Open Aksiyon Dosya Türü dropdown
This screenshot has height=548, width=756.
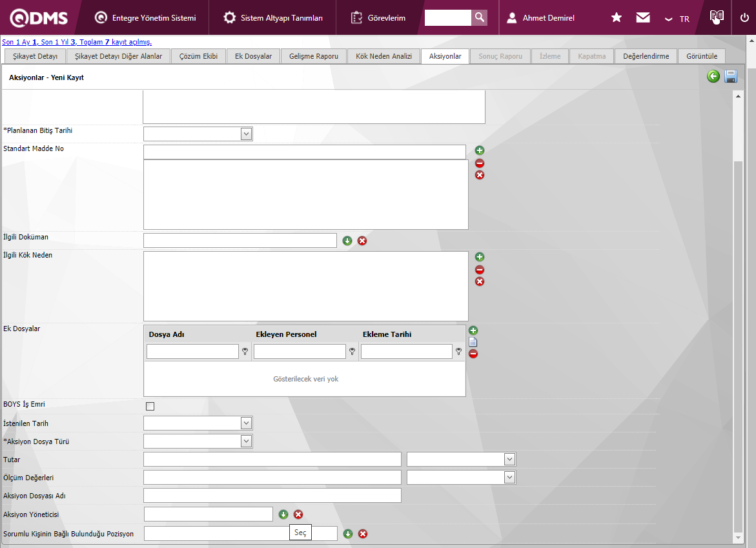[246, 441]
